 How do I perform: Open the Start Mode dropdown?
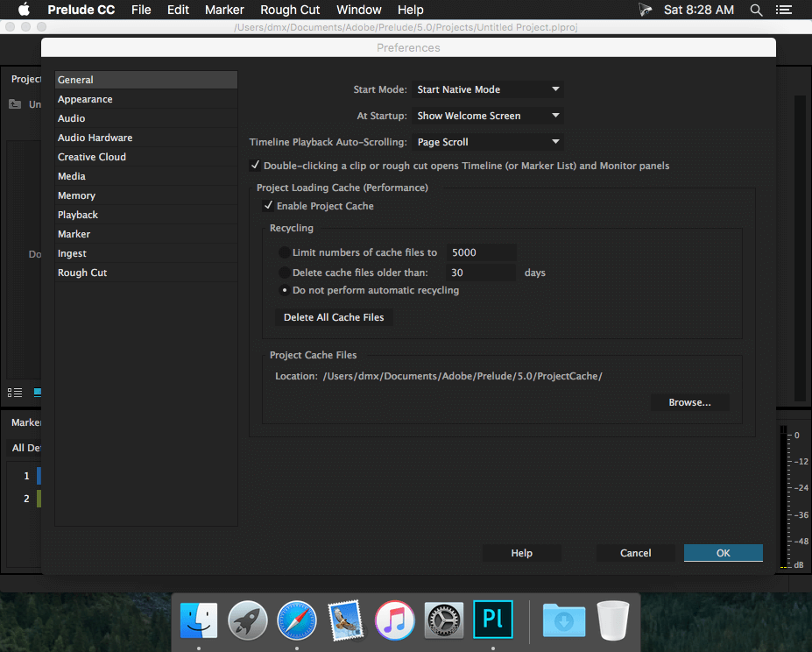tap(488, 89)
